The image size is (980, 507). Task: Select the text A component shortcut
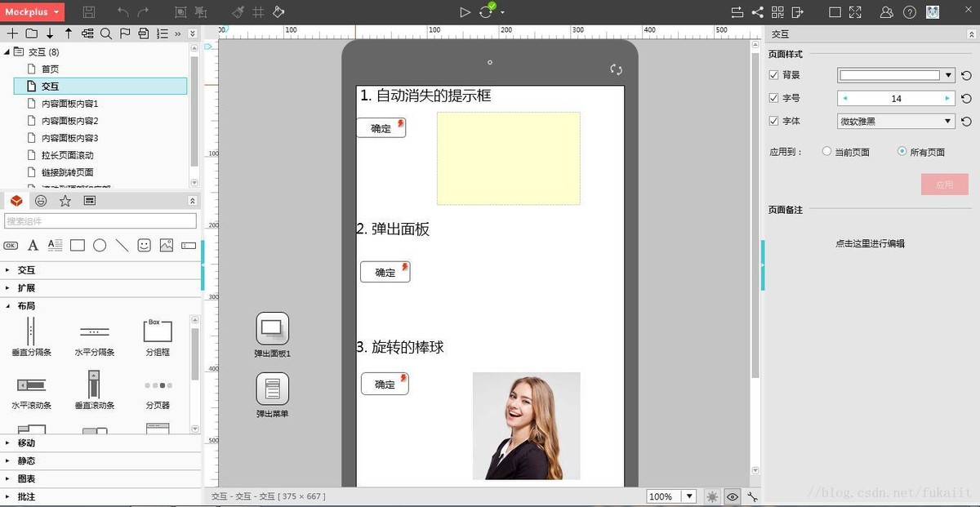click(33, 245)
